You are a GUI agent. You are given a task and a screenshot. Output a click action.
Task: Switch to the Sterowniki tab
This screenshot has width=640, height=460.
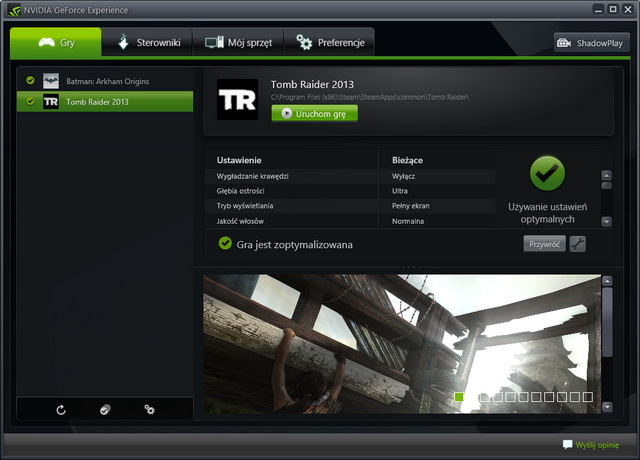(x=147, y=42)
